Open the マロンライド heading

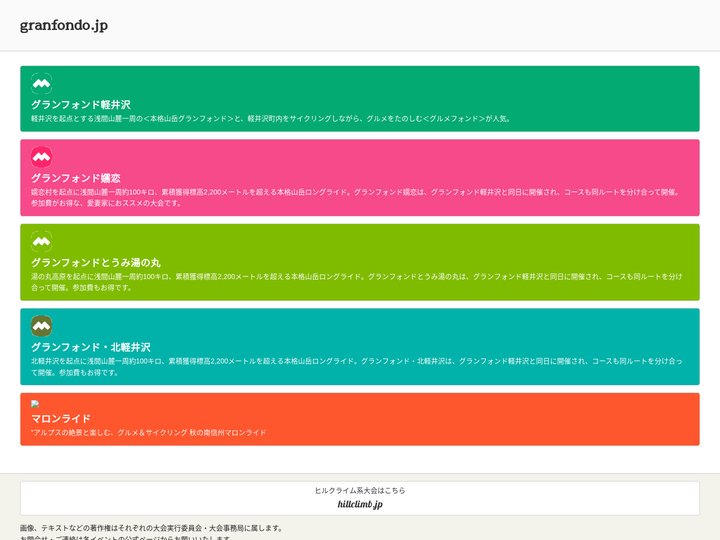pos(61,419)
